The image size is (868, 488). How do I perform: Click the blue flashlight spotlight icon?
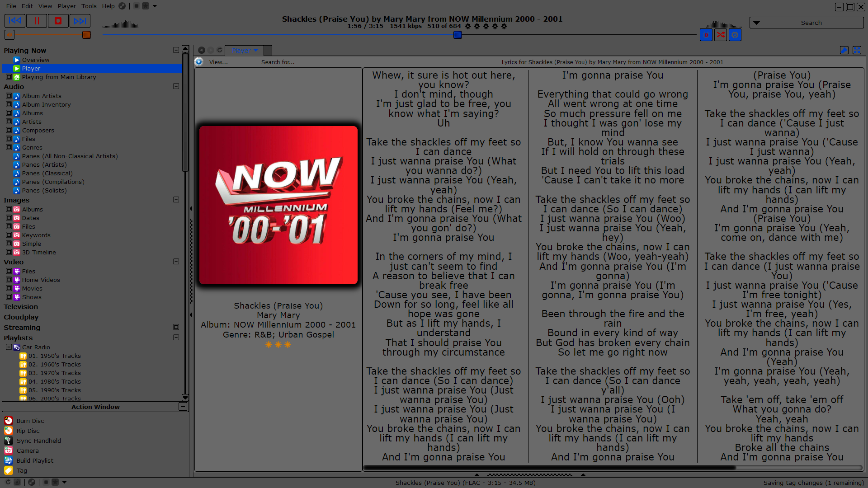[x=844, y=50]
